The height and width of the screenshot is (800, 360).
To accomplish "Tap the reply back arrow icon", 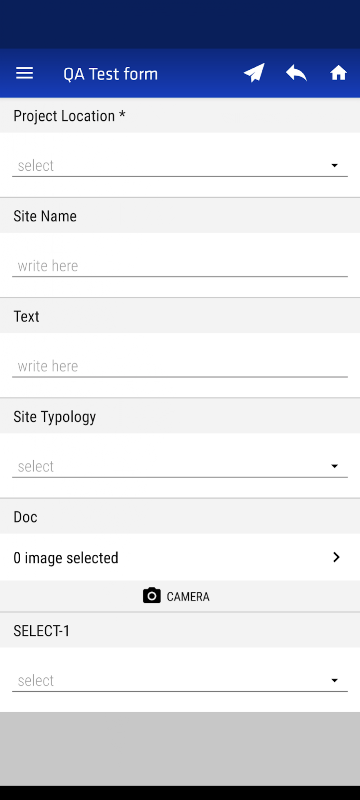I will pos(296,73).
